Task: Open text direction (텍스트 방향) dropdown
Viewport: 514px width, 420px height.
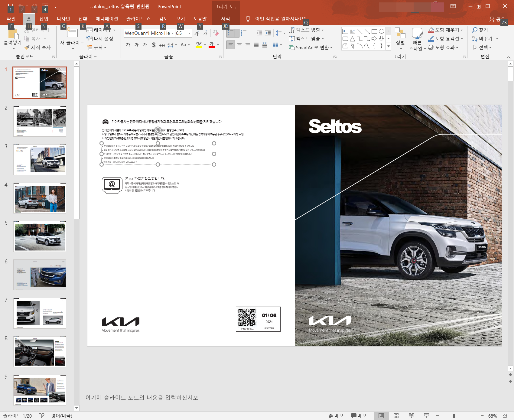Action: pyautogui.click(x=306, y=30)
